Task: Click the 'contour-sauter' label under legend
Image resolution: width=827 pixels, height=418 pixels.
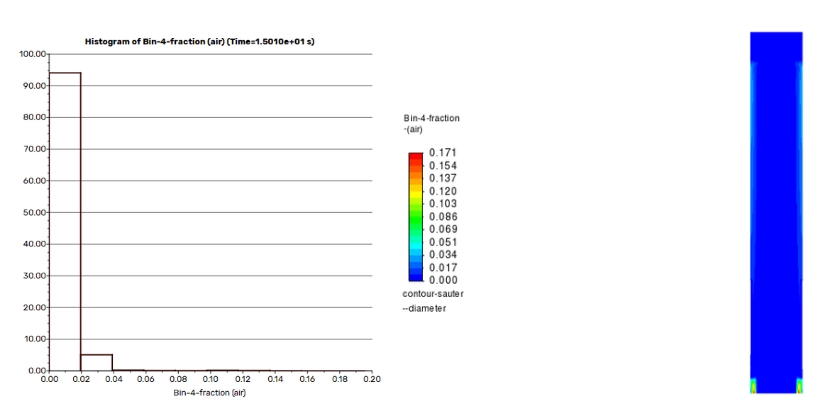Action: tap(433, 294)
